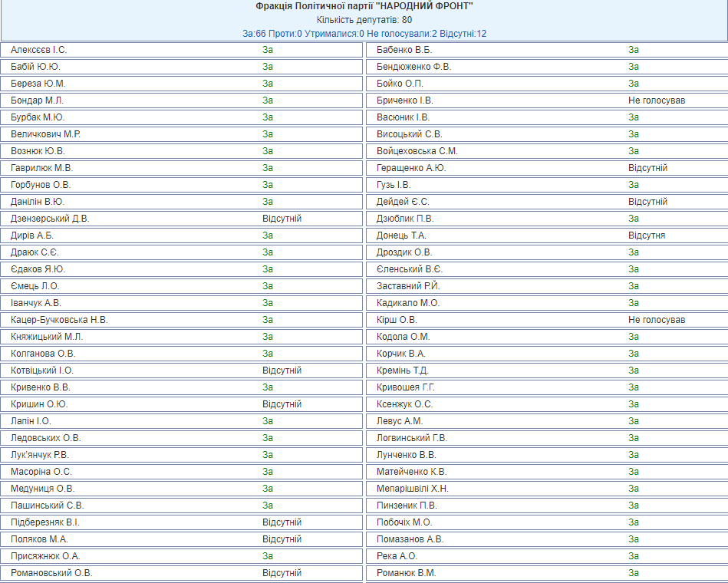The image size is (728, 583).
Task: Click the vote summary line starting with "За:66"
Action: point(364,34)
